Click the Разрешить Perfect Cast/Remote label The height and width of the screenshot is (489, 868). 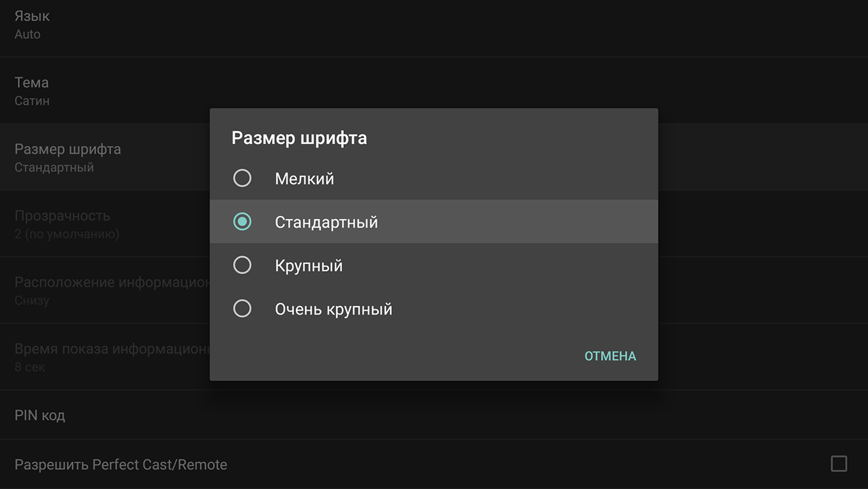121,465
